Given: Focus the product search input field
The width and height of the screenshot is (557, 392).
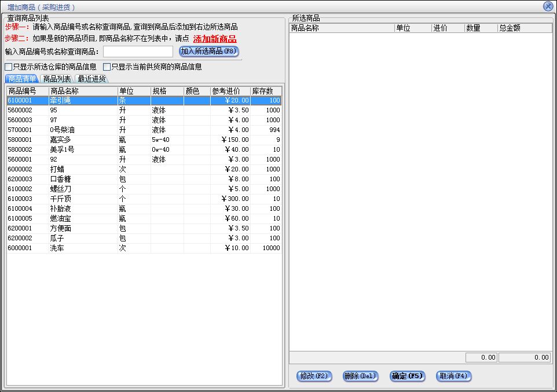Looking at the screenshot, I should click(138, 52).
